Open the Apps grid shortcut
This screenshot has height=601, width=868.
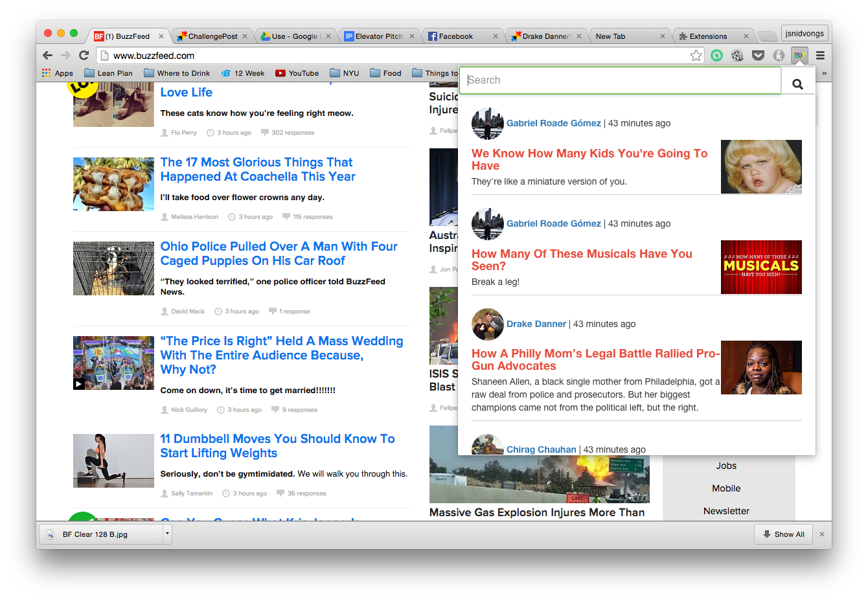58,73
